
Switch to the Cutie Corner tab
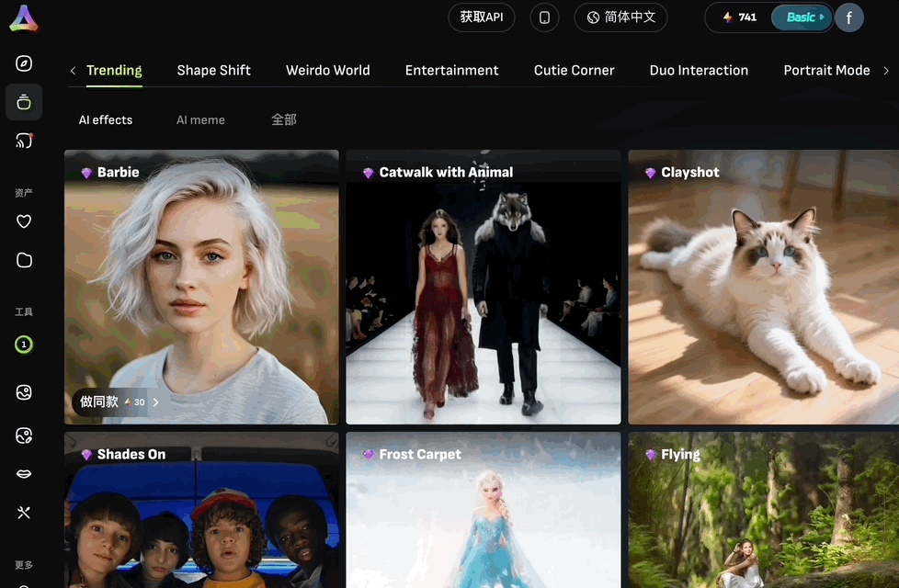click(574, 71)
